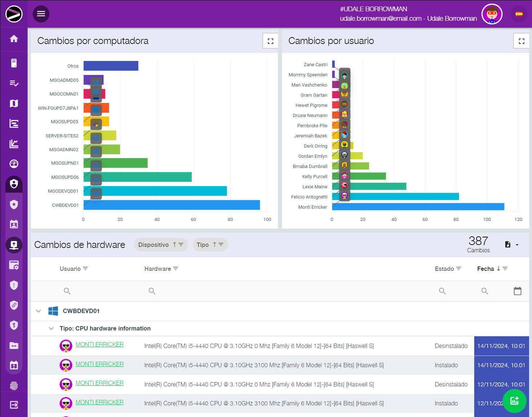
Task: Click the green floating add-chart button
Action: [514, 401]
